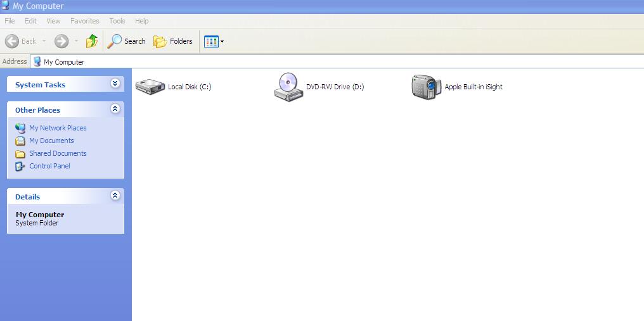Click the "System Folder" details text
644x321 pixels.
pos(37,223)
